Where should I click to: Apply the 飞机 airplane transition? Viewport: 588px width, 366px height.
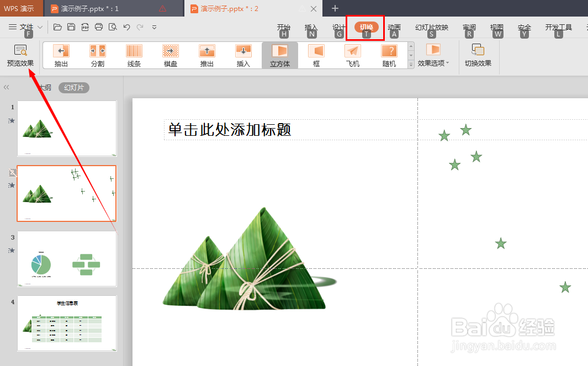pyautogui.click(x=352, y=56)
